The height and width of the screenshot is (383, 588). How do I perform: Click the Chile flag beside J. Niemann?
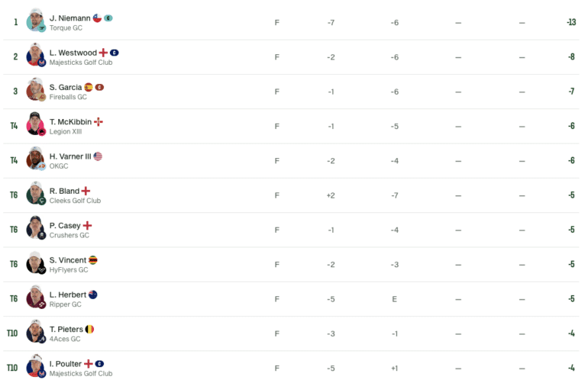point(97,18)
